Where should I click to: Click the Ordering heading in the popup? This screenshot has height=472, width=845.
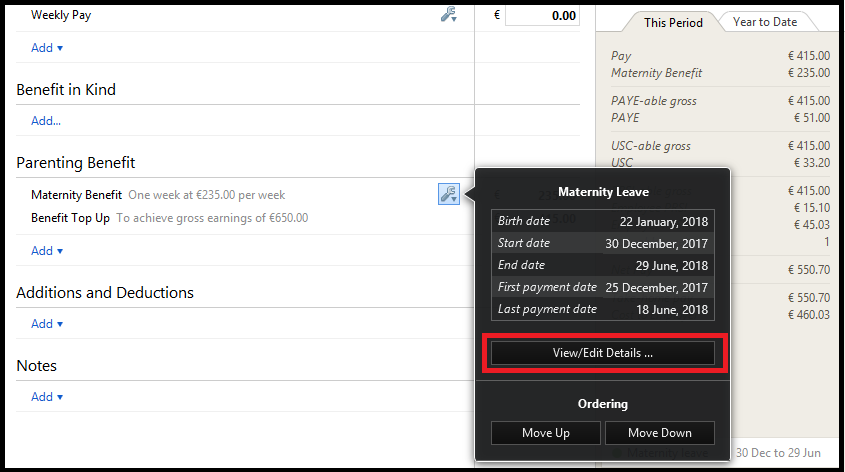602,404
